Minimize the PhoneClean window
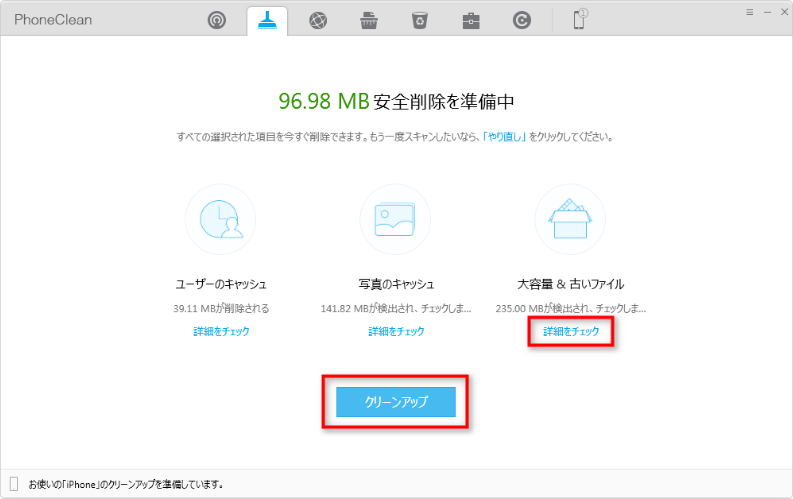Viewport: 793px width, 499px height. (x=767, y=12)
